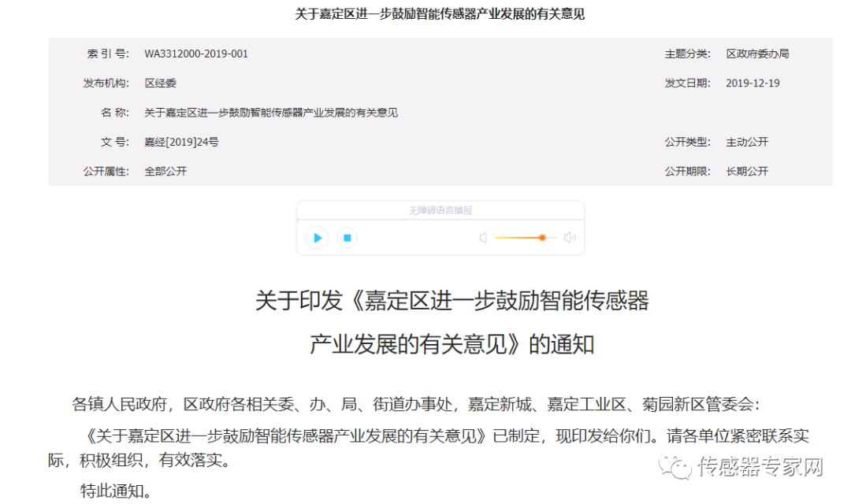Click the large 关于印发 notice heading
Screen dimensions: 851x504
coord(452,301)
